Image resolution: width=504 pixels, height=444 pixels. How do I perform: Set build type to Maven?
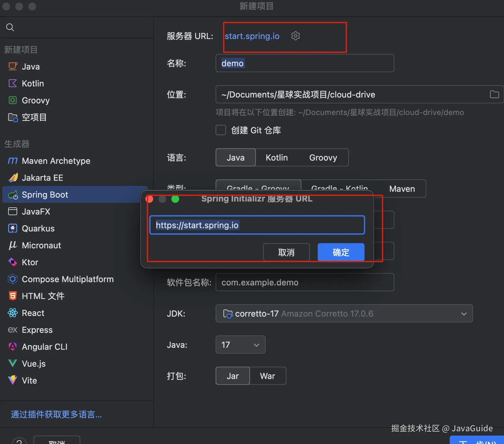click(402, 189)
